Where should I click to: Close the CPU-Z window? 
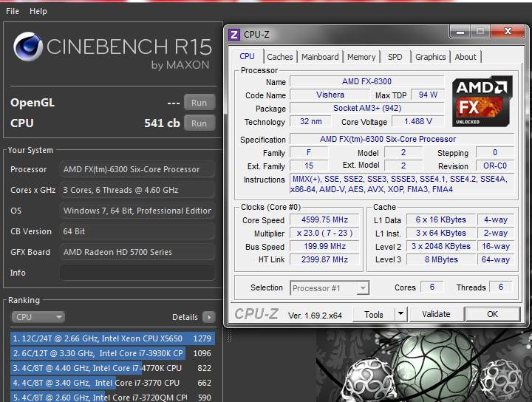[x=508, y=32]
